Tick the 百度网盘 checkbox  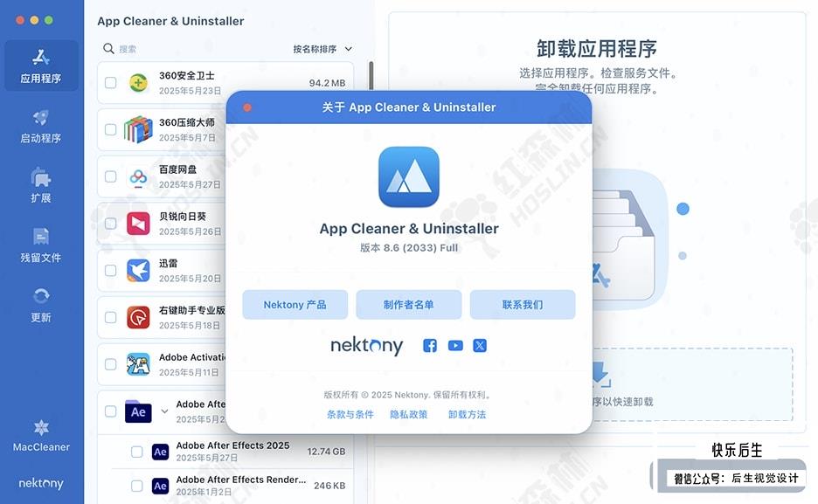[111, 176]
